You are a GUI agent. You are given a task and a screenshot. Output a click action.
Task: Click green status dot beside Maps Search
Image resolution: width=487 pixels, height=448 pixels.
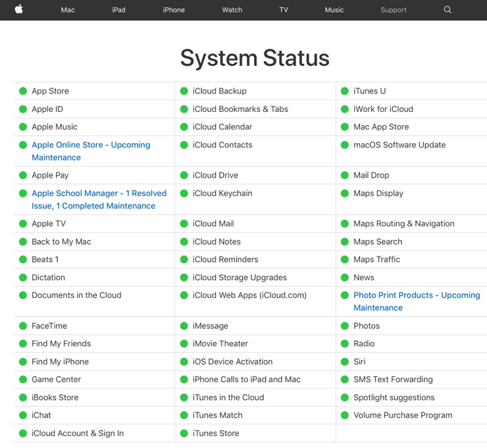[345, 241]
